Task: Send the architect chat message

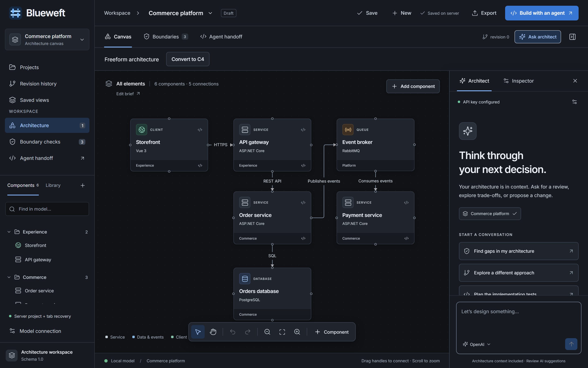Action: pos(571,344)
